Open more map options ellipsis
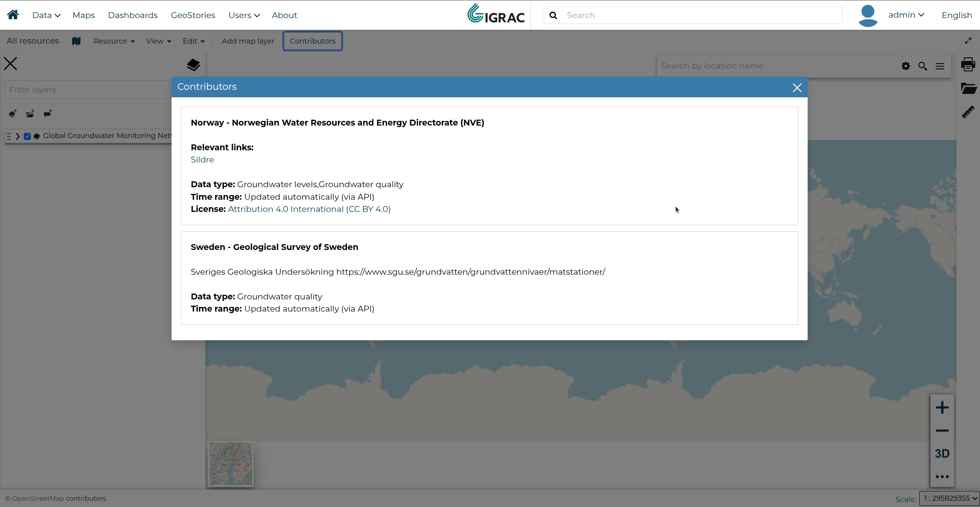 pyautogui.click(x=942, y=477)
